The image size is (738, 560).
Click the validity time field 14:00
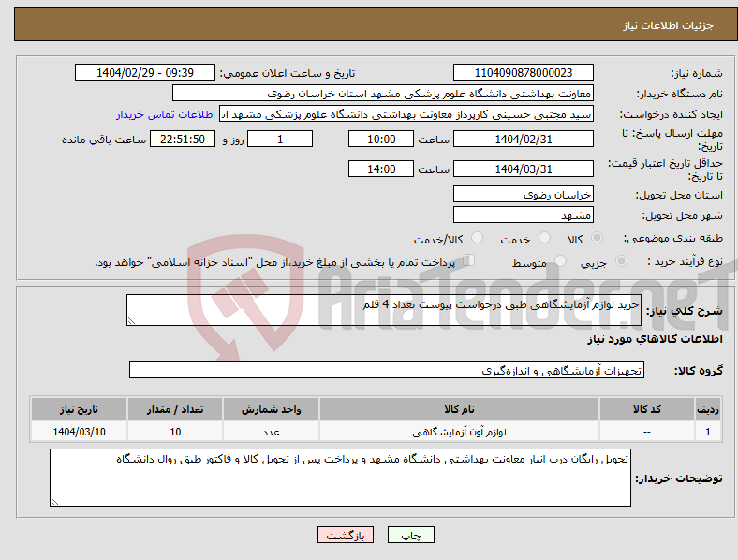[x=381, y=169]
